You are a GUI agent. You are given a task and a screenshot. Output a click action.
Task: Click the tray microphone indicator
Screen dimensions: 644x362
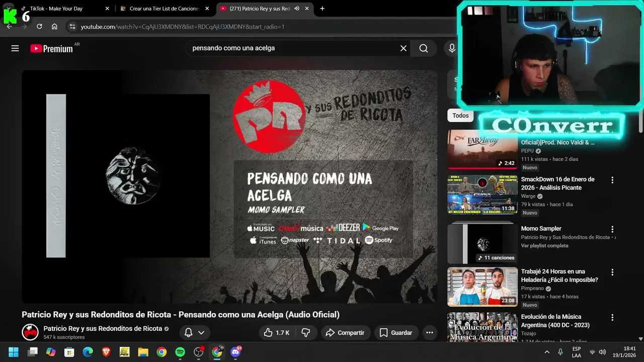[x=560, y=352]
